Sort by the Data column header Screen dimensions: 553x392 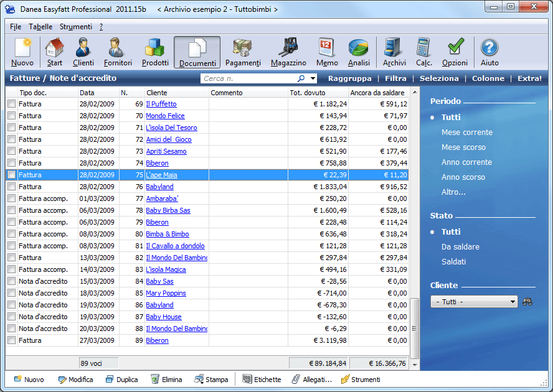click(x=98, y=93)
